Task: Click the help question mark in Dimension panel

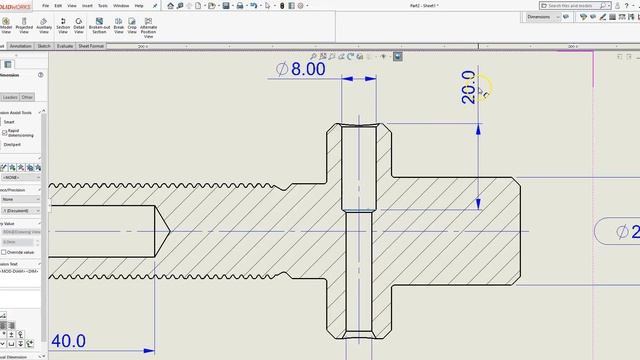Action: [40, 75]
